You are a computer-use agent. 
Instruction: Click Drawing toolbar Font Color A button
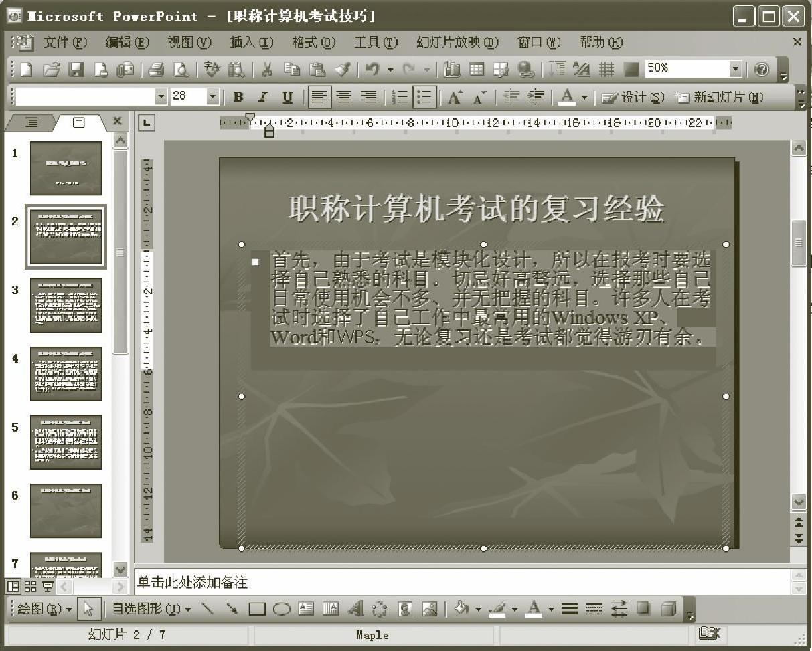[x=534, y=609]
